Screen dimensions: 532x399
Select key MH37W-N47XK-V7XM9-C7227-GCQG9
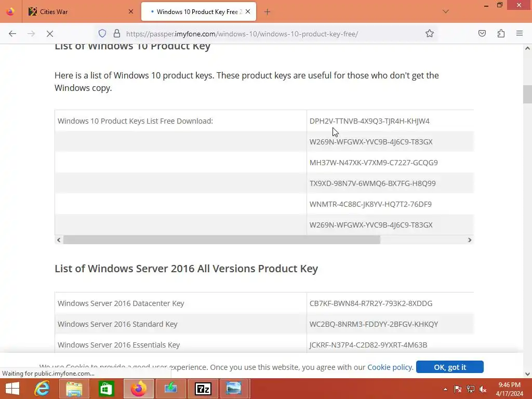click(374, 163)
